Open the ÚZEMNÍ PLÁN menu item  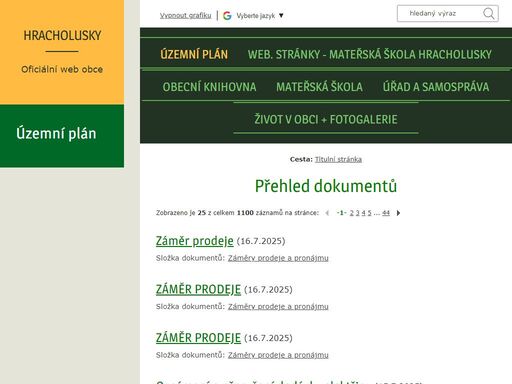click(x=194, y=54)
